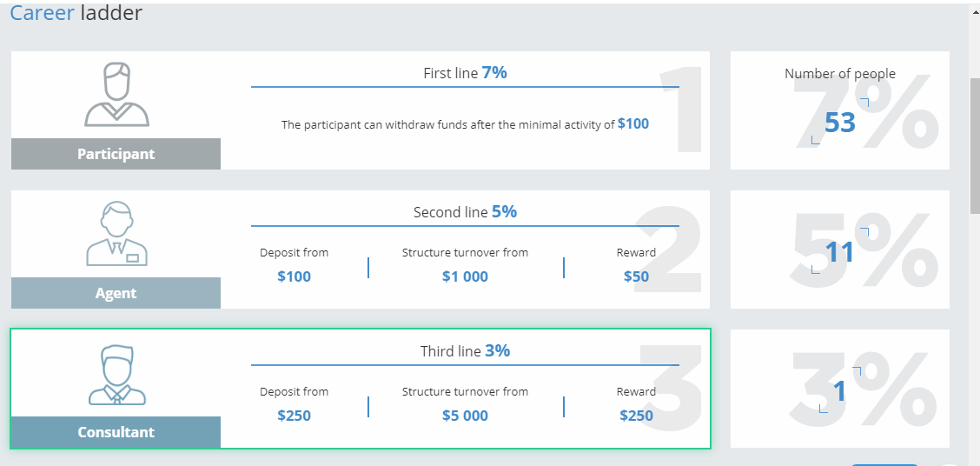Click Consultant's $5 000 structure turnover value
Screen dimensions: 980x466
coord(465,416)
